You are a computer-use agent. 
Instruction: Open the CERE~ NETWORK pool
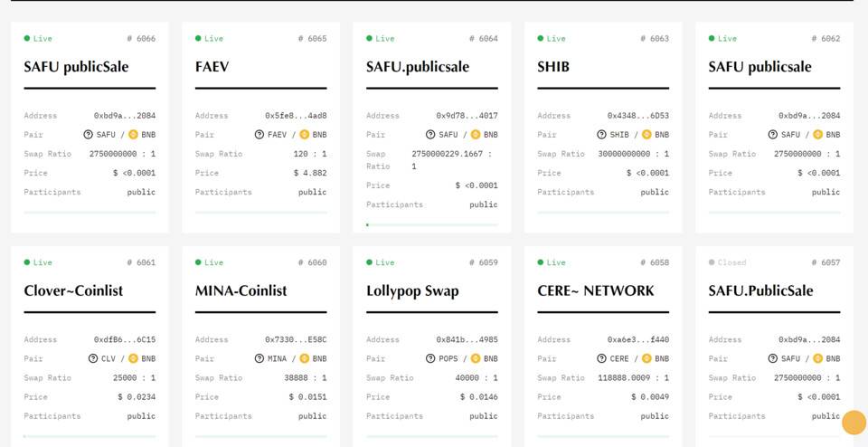(x=595, y=290)
